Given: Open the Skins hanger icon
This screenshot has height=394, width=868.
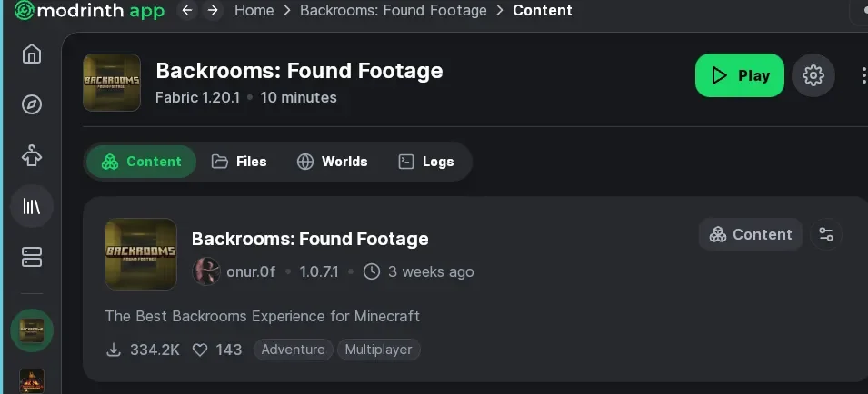Looking at the screenshot, I should coord(32,155).
